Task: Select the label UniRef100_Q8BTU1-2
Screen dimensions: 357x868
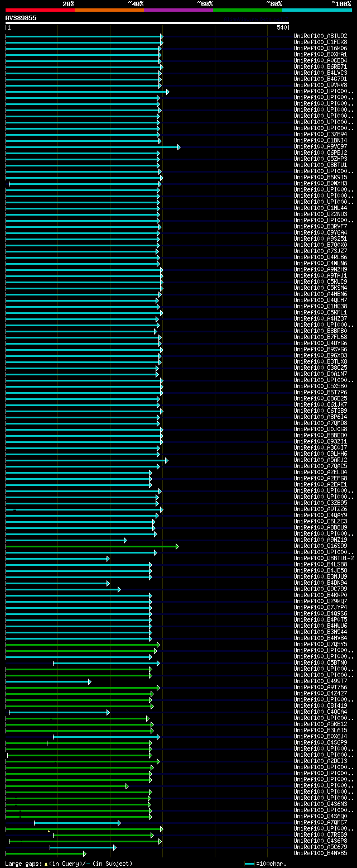Action: click(324, 558)
